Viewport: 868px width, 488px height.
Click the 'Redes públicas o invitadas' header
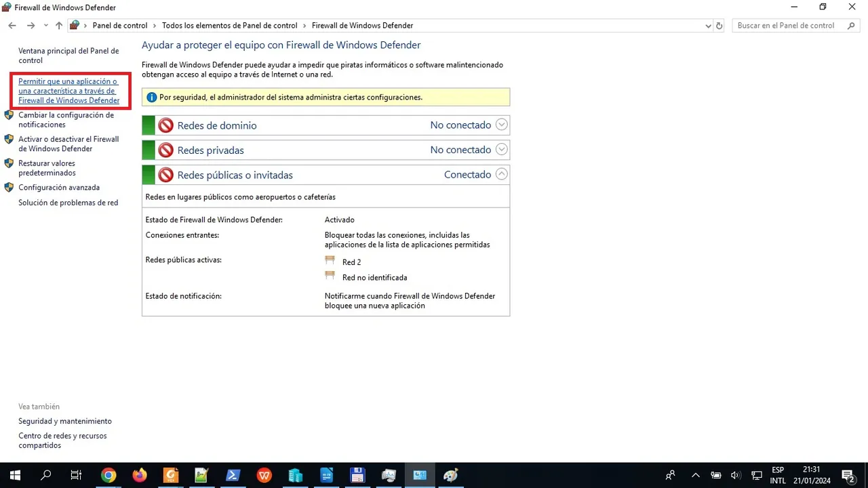pyautogui.click(x=235, y=175)
